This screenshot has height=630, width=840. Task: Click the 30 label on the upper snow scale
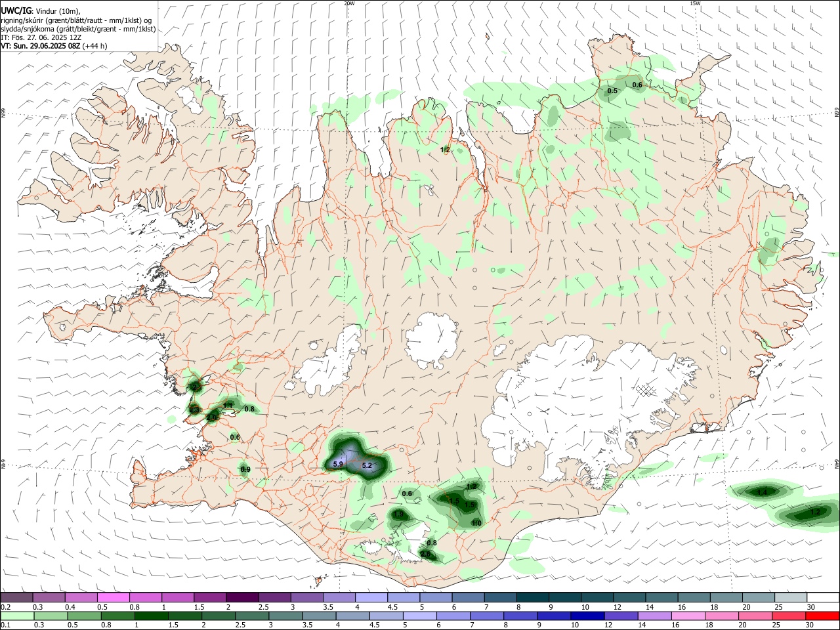coord(811,607)
